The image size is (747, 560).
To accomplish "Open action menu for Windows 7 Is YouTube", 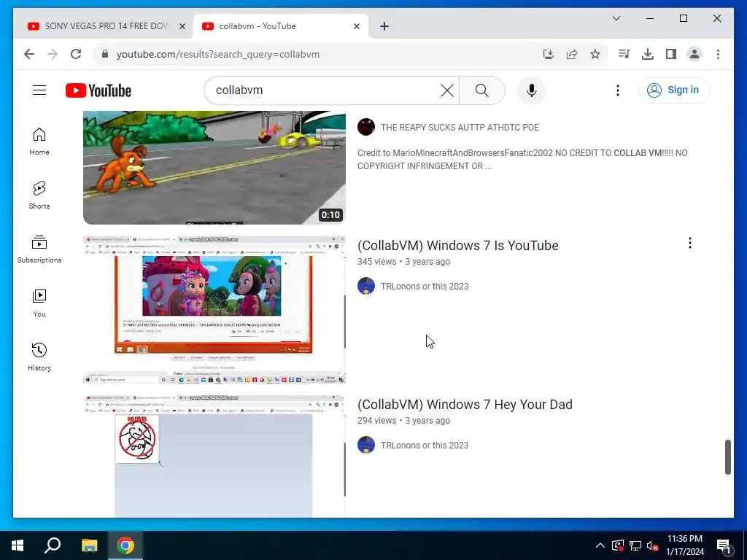I will [689, 244].
